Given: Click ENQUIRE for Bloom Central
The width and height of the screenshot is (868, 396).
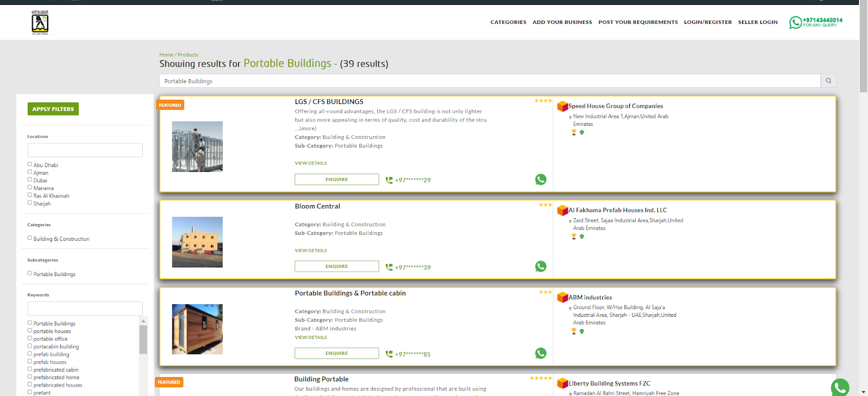Looking at the screenshot, I should pyautogui.click(x=337, y=266).
